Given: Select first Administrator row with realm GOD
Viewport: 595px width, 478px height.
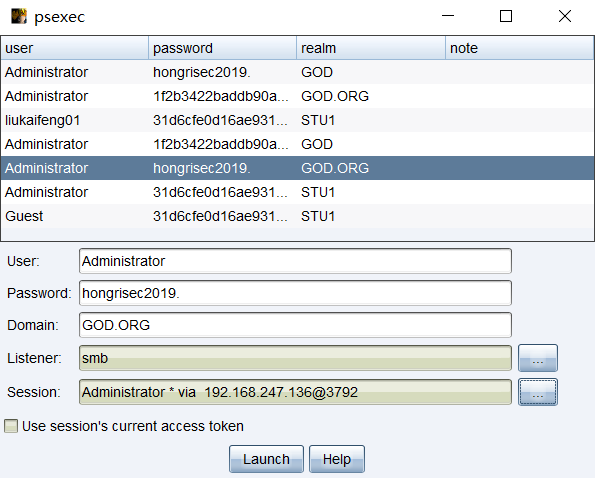Looking at the screenshot, I should 298,72.
